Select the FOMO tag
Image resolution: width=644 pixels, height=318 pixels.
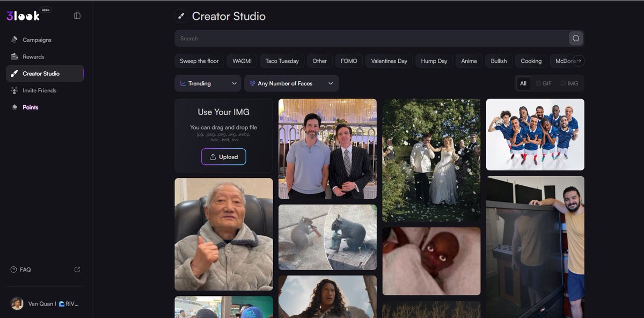(x=349, y=61)
